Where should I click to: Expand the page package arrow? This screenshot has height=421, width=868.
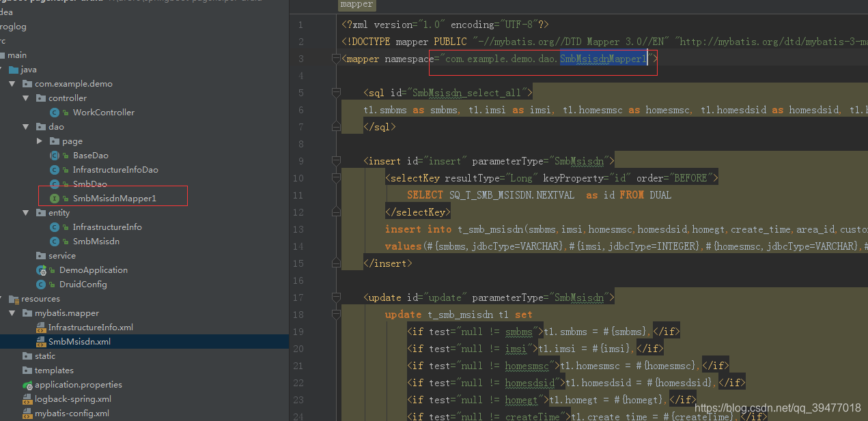[x=40, y=141]
